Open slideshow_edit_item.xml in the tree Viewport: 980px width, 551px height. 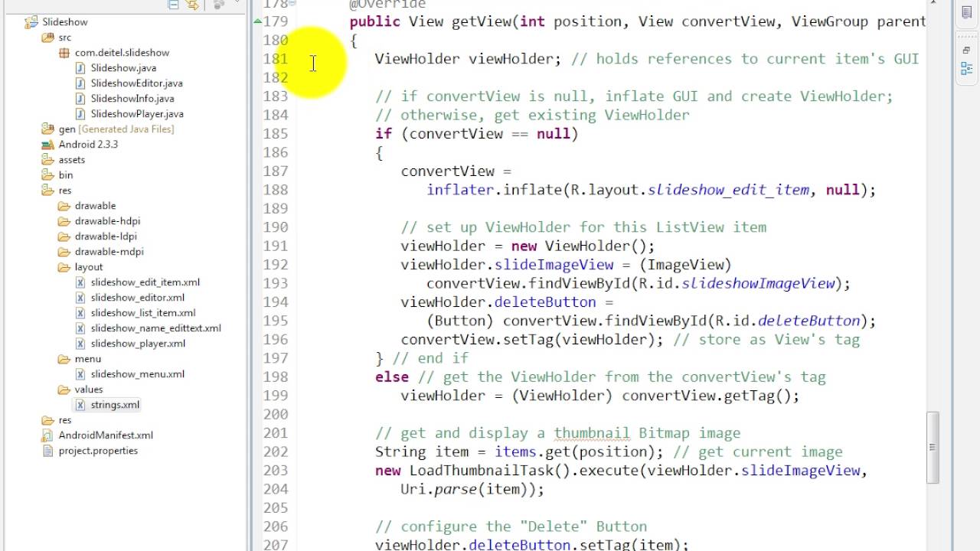click(145, 282)
